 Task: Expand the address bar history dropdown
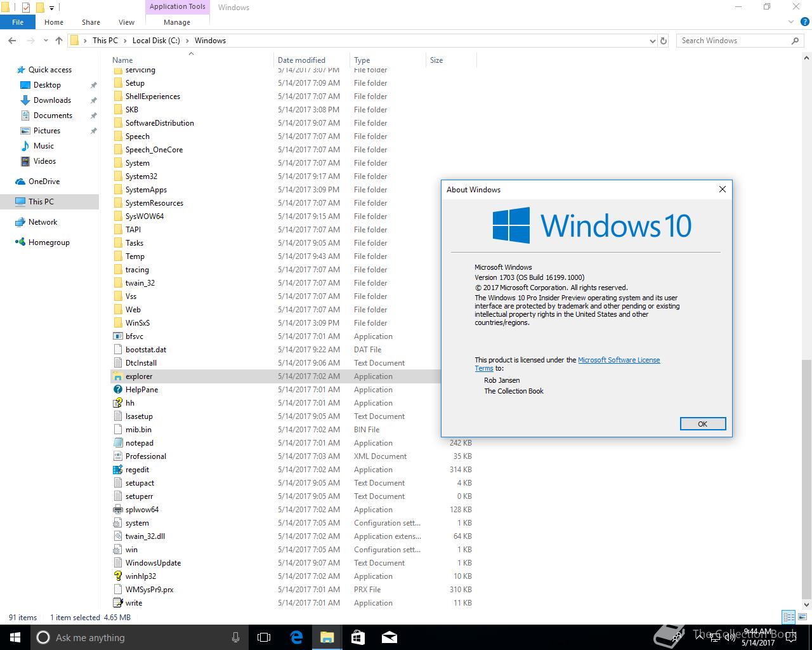[653, 41]
